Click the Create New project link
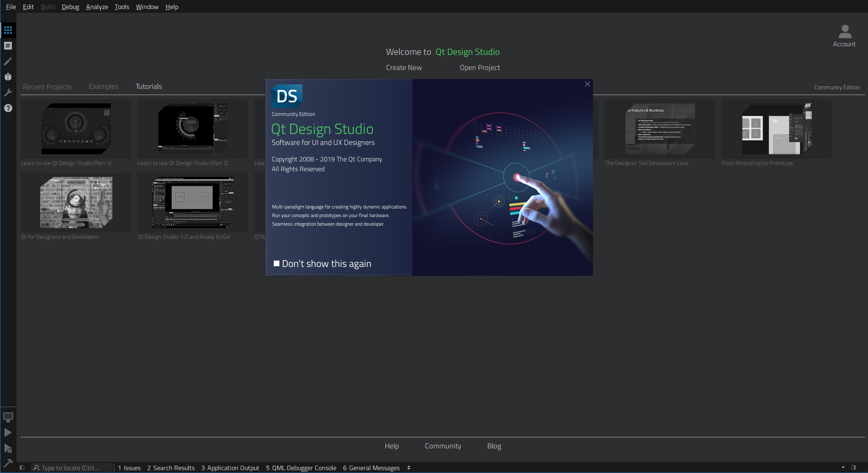 tap(404, 68)
